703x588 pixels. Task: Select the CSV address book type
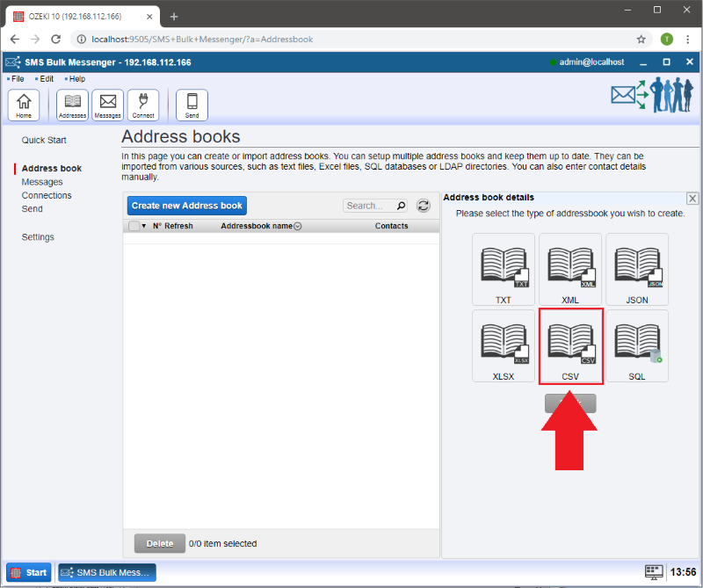[570, 346]
